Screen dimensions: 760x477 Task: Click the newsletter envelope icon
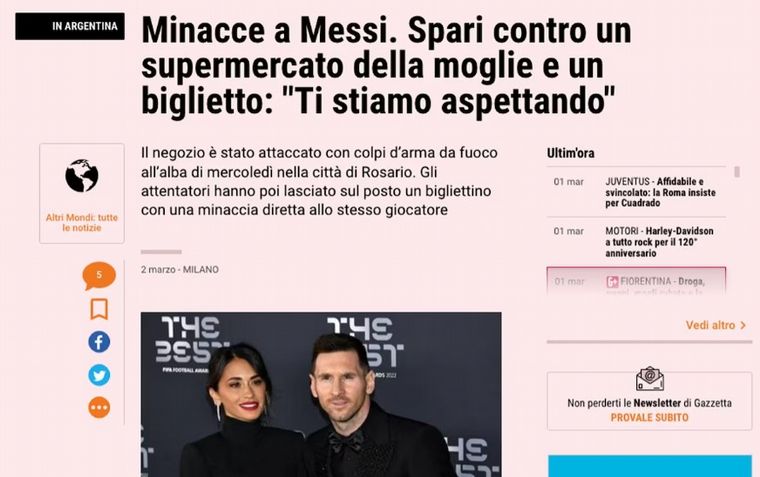pyautogui.click(x=649, y=379)
